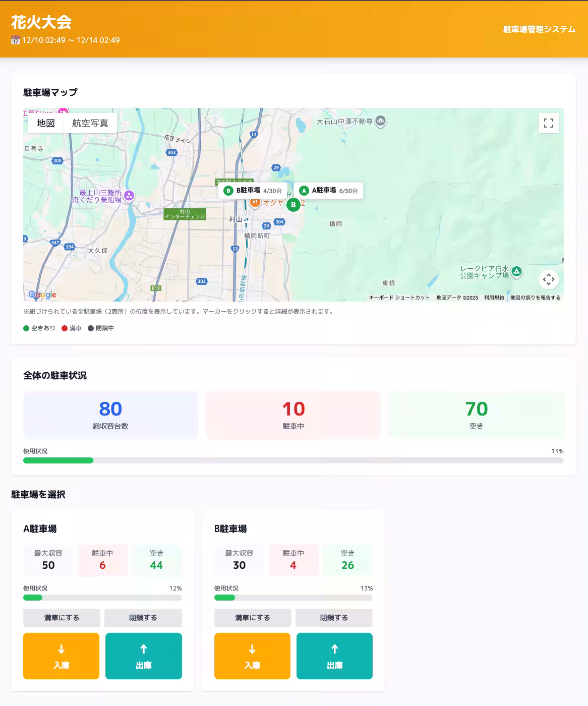Viewport: 588px width, 706px height.
Task: Toggle 満車にする for A駐車場
Action: [x=61, y=617]
